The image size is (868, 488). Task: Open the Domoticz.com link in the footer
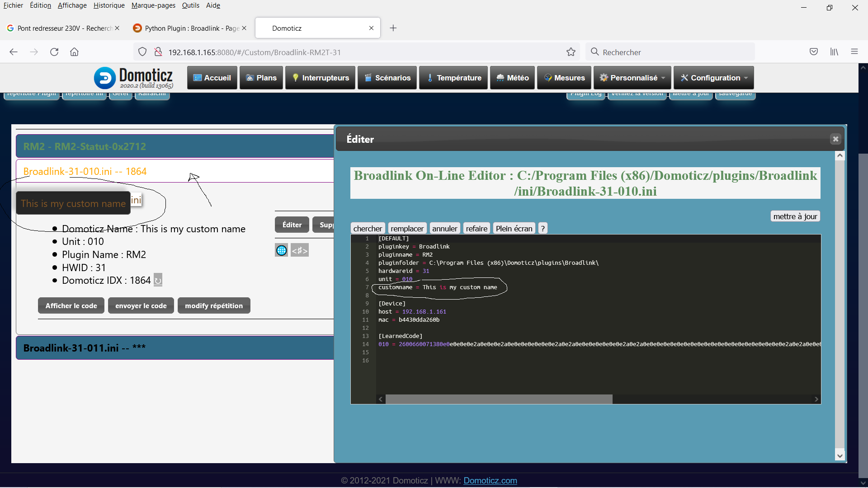[x=490, y=480]
